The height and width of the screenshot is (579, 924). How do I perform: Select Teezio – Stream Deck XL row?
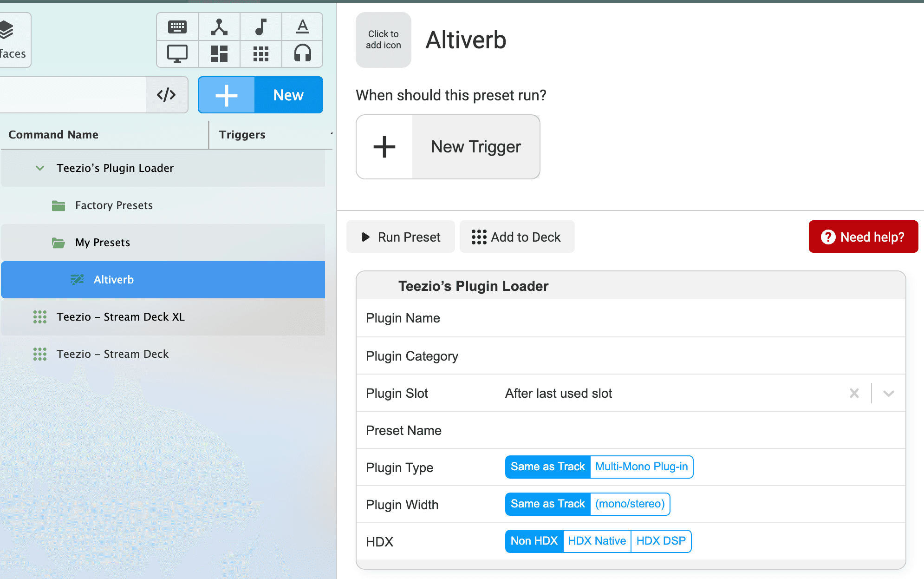pyautogui.click(x=163, y=317)
